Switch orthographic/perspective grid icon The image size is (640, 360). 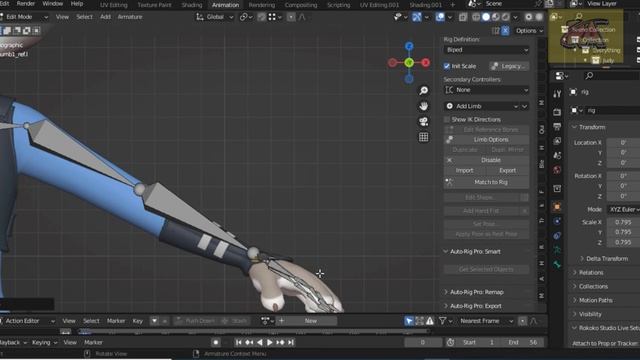pos(424,137)
